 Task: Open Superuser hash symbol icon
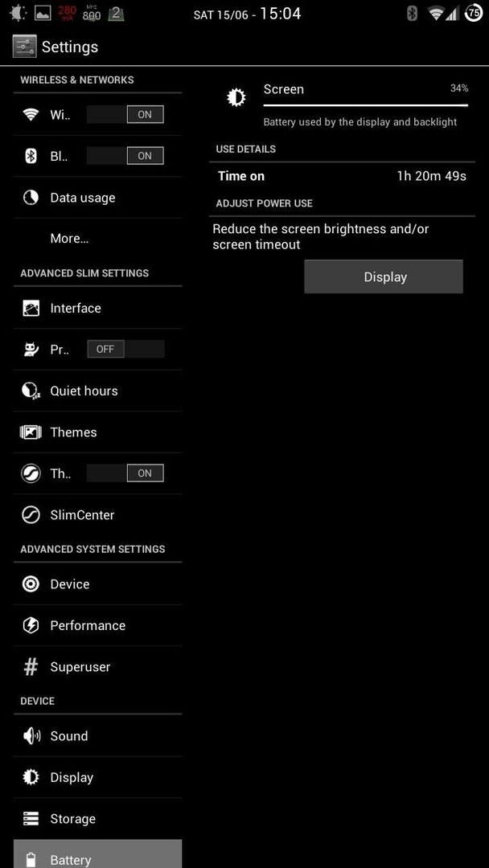(x=31, y=667)
